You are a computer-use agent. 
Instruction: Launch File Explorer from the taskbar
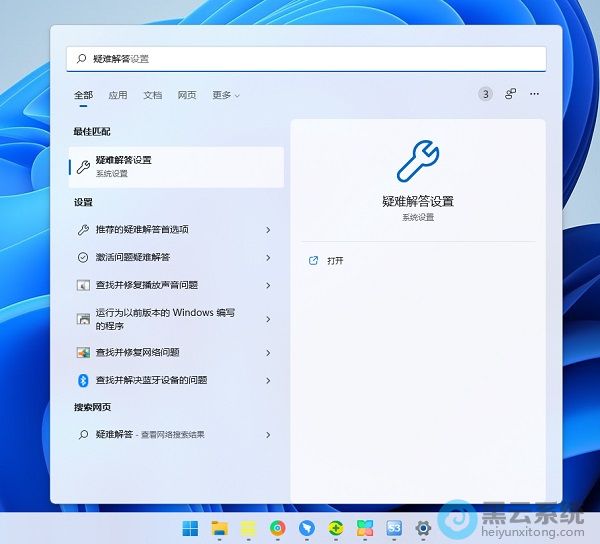(x=219, y=528)
